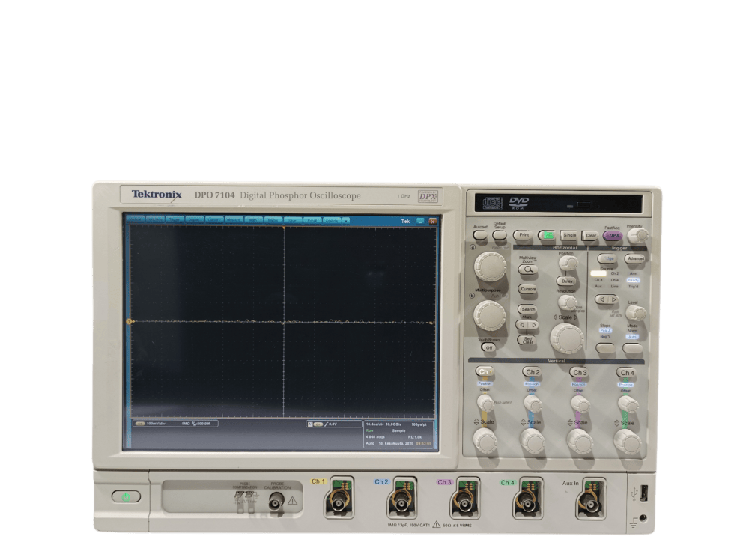This screenshot has width=749, height=560.
Task: Click trigger Source left arrow
Action: click(x=601, y=299)
